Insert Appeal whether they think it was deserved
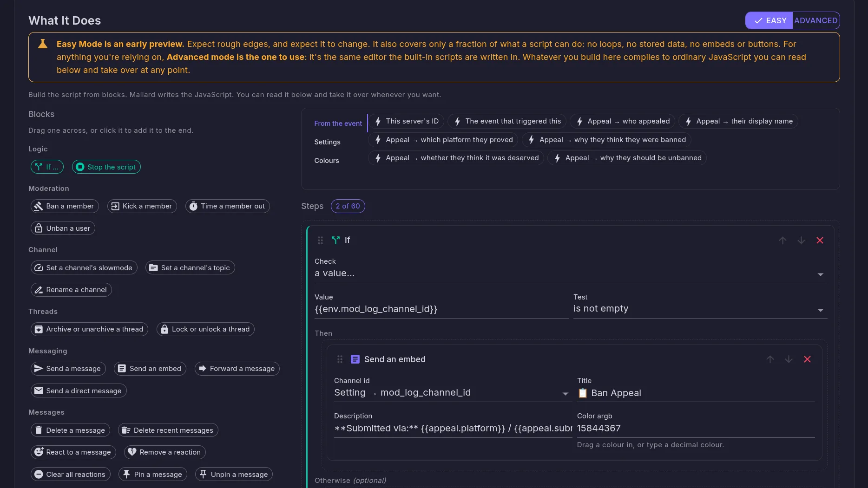 (456, 158)
